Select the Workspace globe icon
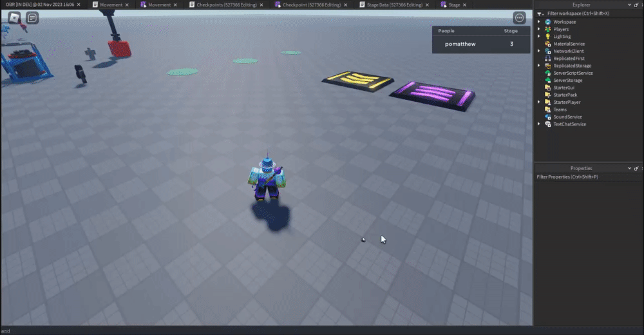Screen dimensions: 644x335 (x=548, y=22)
